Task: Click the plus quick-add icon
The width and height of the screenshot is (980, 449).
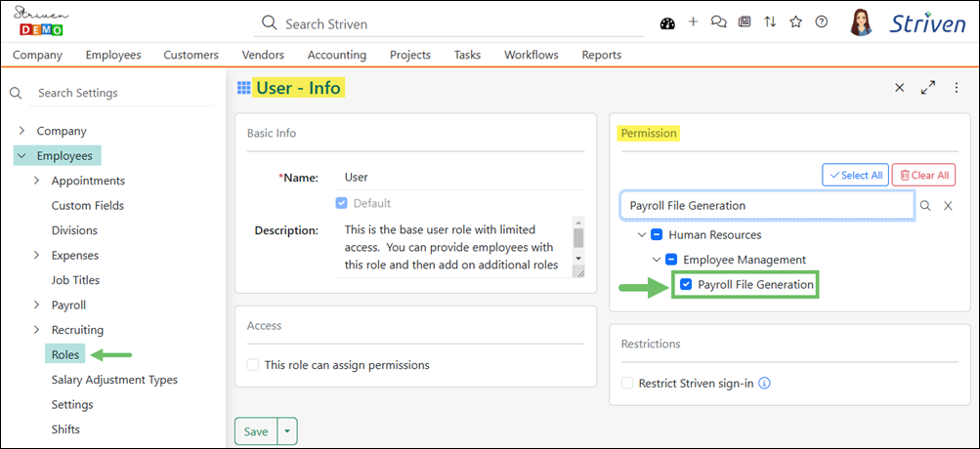Action: coord(693,21)
